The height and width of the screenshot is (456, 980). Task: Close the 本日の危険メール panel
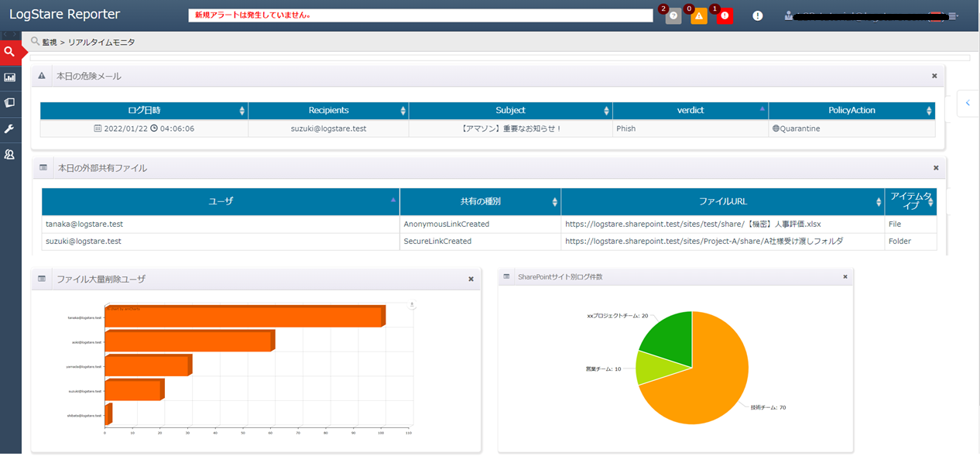click(934, 76)
